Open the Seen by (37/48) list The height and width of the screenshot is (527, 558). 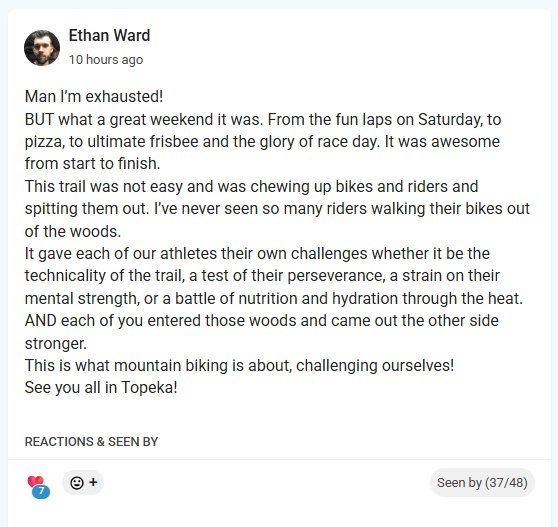tap(482, 483)
